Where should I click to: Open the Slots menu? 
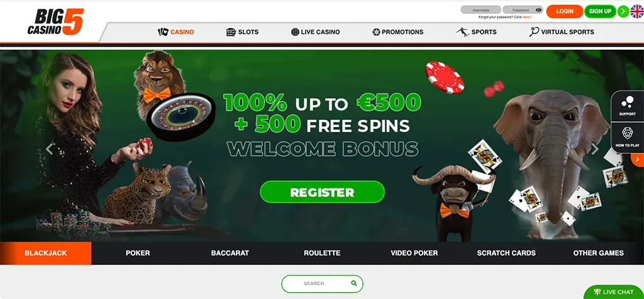point(242,32)
